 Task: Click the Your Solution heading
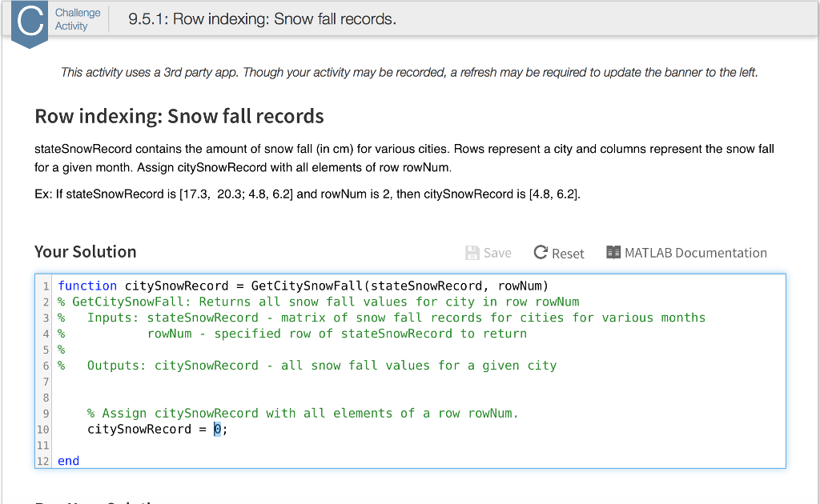tap(84, 252)
